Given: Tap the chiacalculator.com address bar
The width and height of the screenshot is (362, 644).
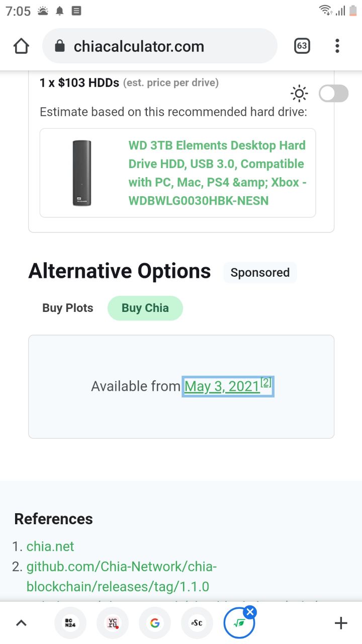Looking at the screenshot, I should pos(160,46).
